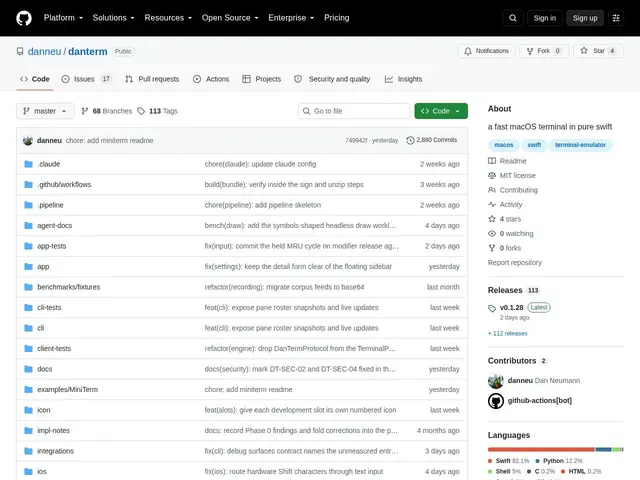Switch to the Issues tab
The image size is (640, 480).
point(87,79)
